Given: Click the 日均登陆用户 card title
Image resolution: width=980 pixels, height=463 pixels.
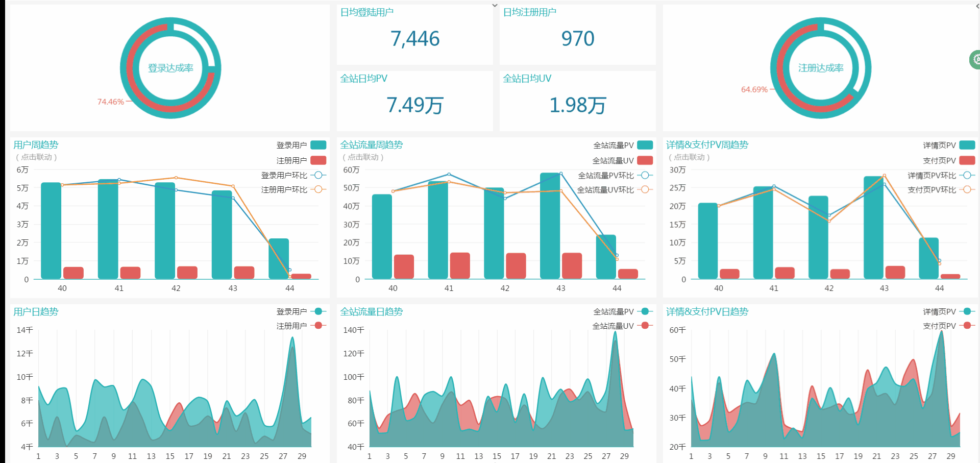Looking at the screenshot, I should point(367,12).
